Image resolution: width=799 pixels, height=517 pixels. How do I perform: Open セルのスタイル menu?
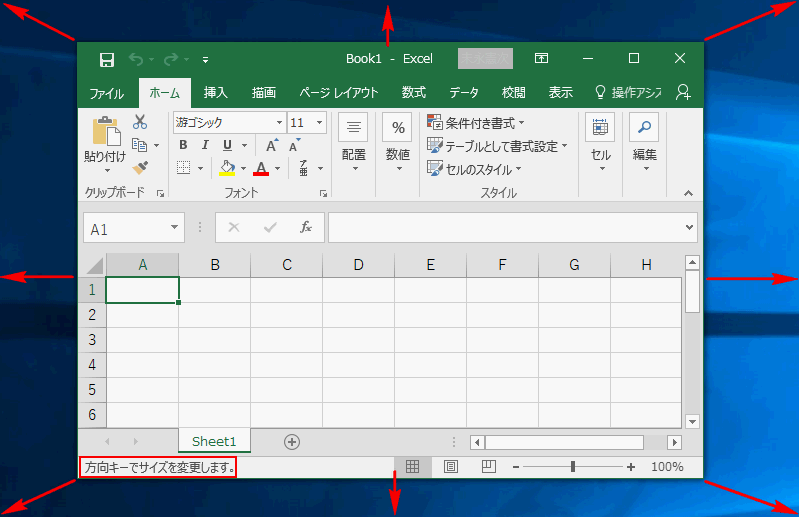[474, 169]
